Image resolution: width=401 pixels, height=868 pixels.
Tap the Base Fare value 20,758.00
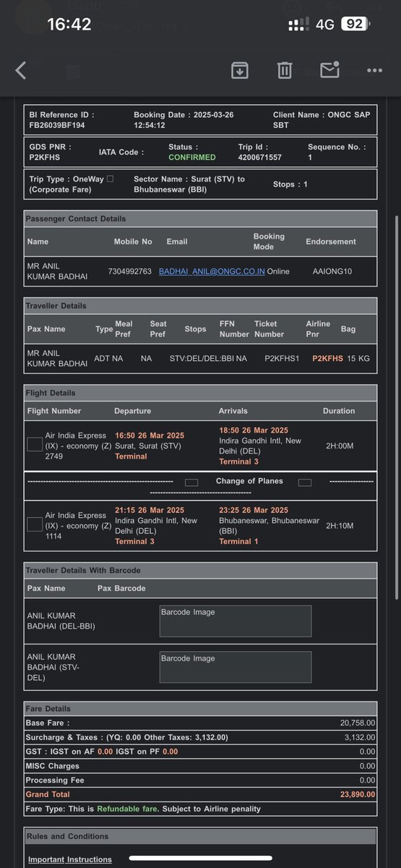tap(358, 723)
